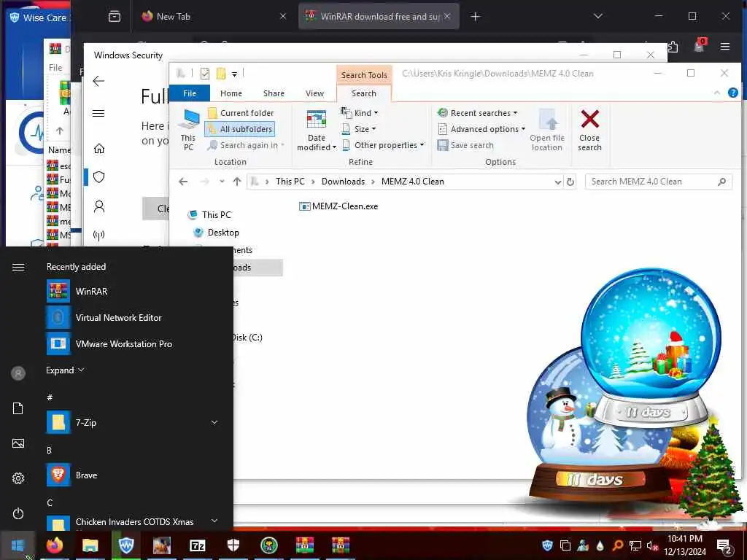Select the Search ribbon tab
747x560 pixels.
tap(364, 93)
